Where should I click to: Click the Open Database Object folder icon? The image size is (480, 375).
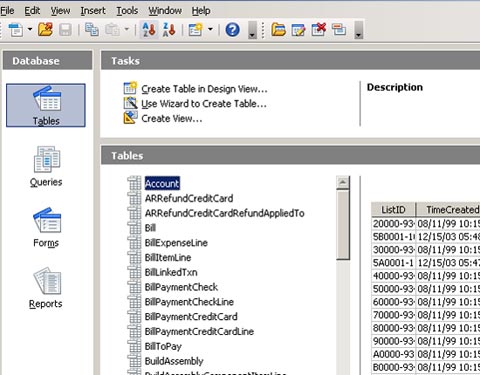tap(278, 30)
